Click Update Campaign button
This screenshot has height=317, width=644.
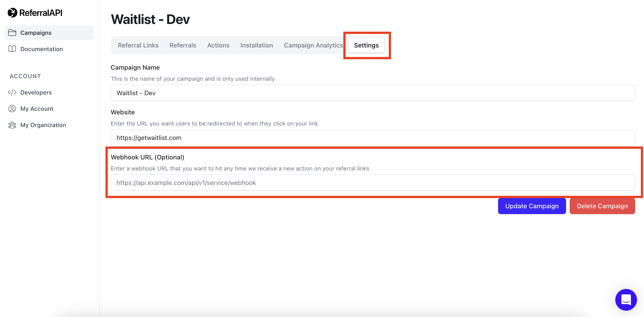[532, 206]
